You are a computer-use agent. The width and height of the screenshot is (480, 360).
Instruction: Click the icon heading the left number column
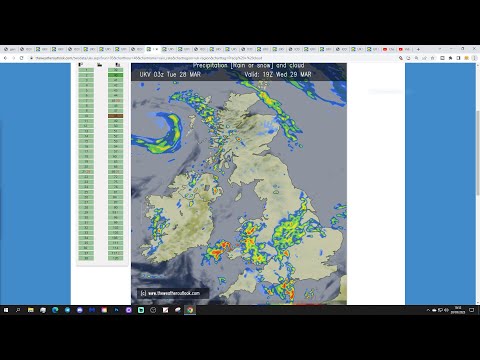click(x=81, y=65)
